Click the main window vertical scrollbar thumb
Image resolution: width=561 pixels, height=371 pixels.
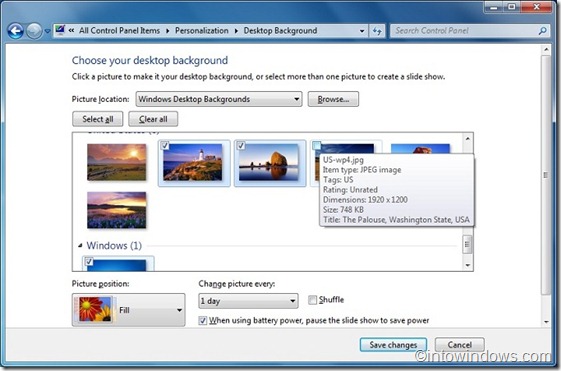coord(546,175)
